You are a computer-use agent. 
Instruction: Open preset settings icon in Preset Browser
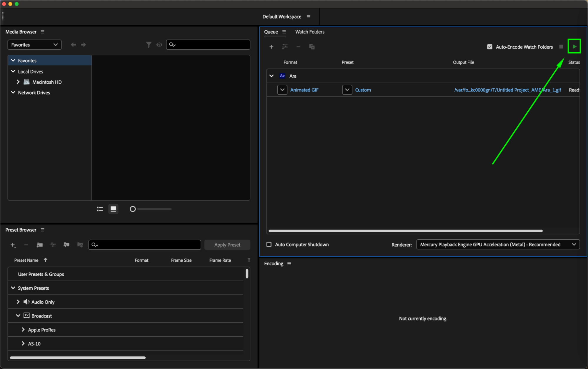tap(53, 245)
